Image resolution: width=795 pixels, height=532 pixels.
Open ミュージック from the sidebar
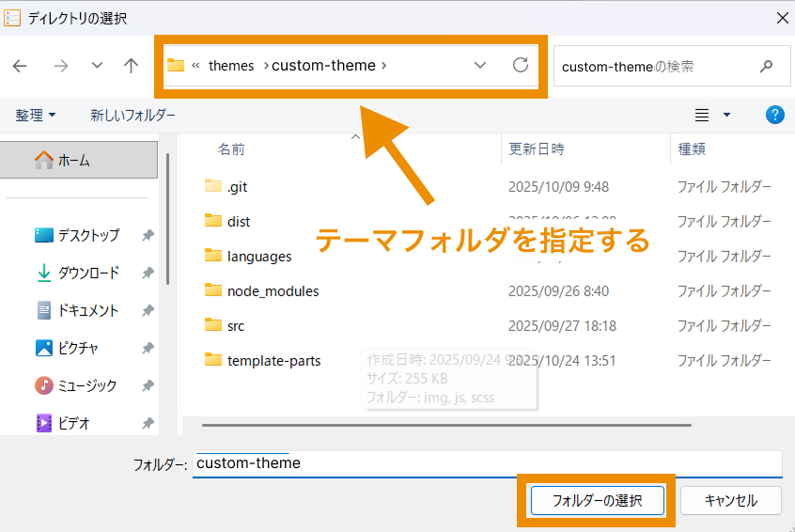click(86, 385)
